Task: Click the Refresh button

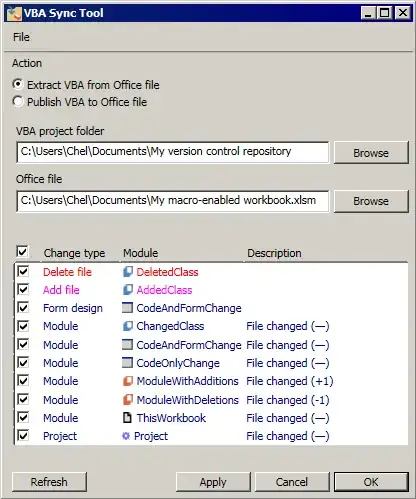Action: click(49, 482)
